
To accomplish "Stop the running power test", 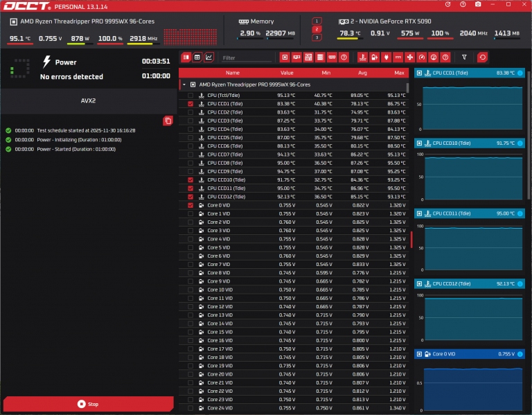I will pyautogui.click(x=87, y=404).
